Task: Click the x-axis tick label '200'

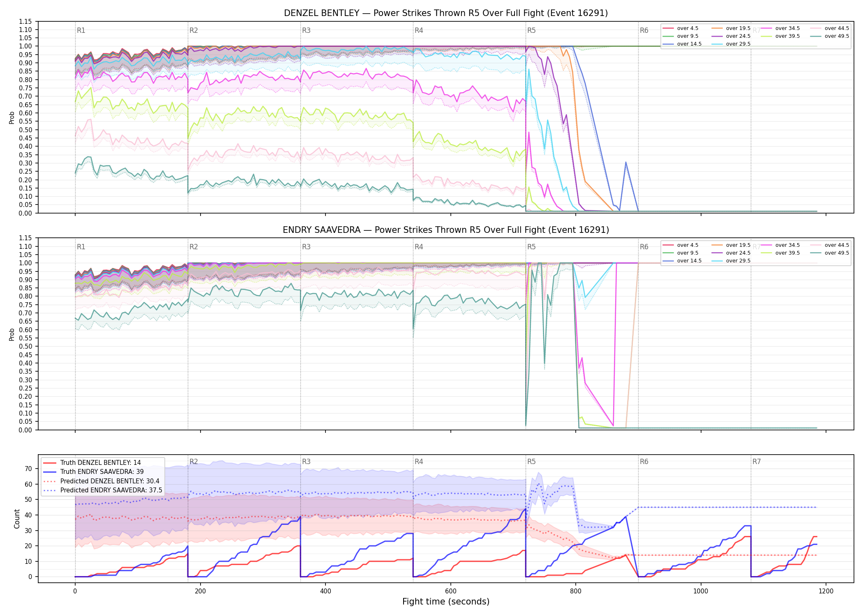Action: tap(200, 591)
